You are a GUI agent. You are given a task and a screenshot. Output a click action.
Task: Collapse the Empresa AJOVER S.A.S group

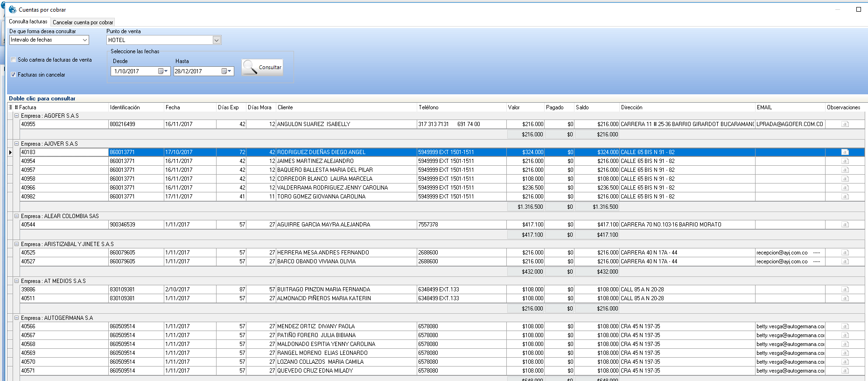click(x=17, y=144)
